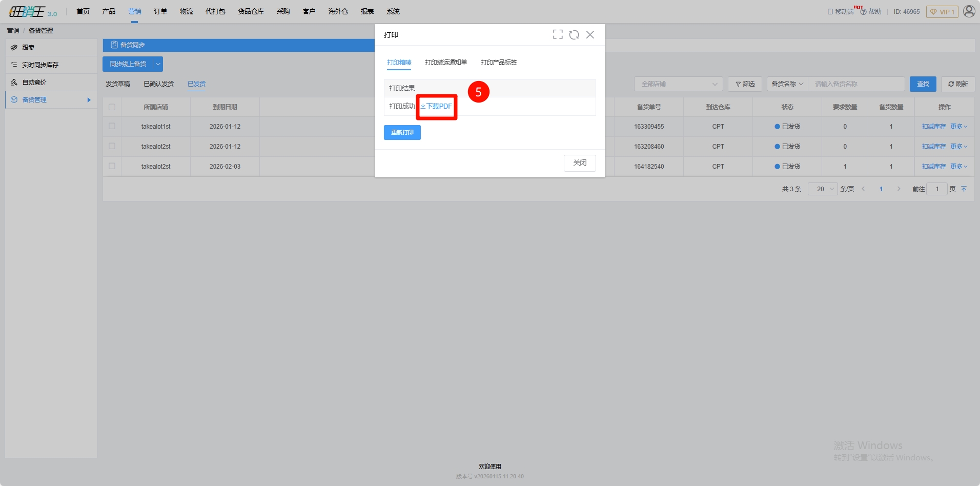Switch to the 打印产品标签 tab
The width and height of the screenshot is (980, 486).
pyautogui.click(x=498, y=63)
